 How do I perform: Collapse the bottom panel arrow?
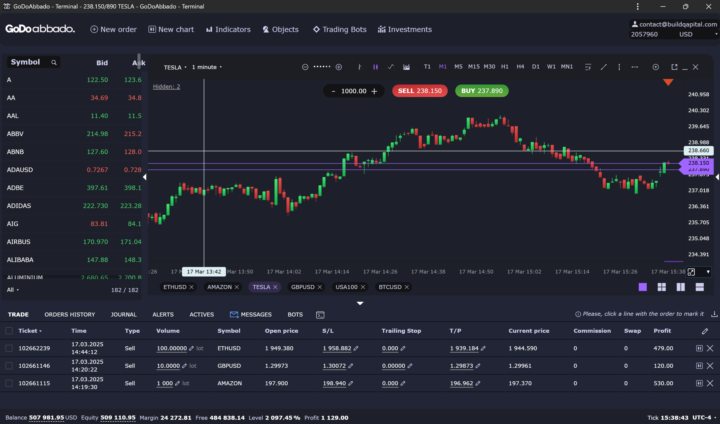tap(360, 303)
